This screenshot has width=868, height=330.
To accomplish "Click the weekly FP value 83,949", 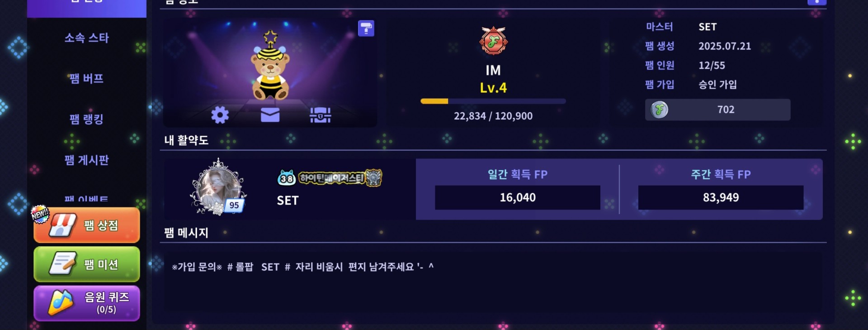I will pos(721,197).
